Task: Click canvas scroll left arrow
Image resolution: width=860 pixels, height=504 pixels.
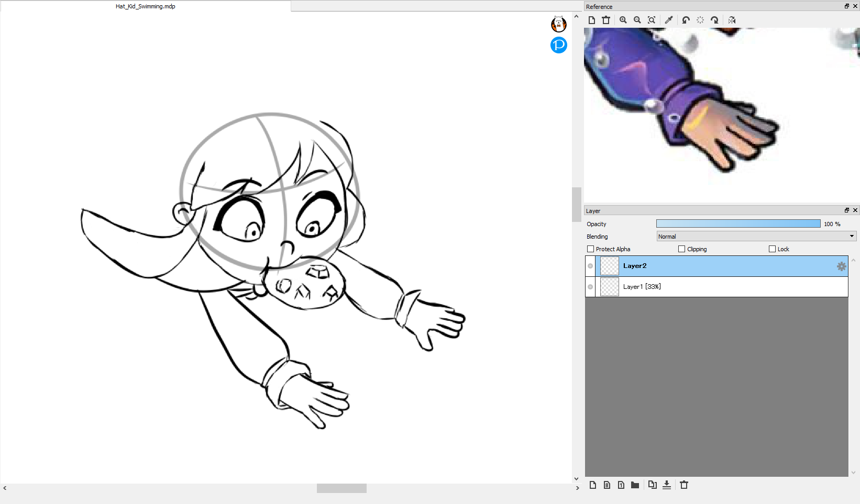Action: click(5, 488)
